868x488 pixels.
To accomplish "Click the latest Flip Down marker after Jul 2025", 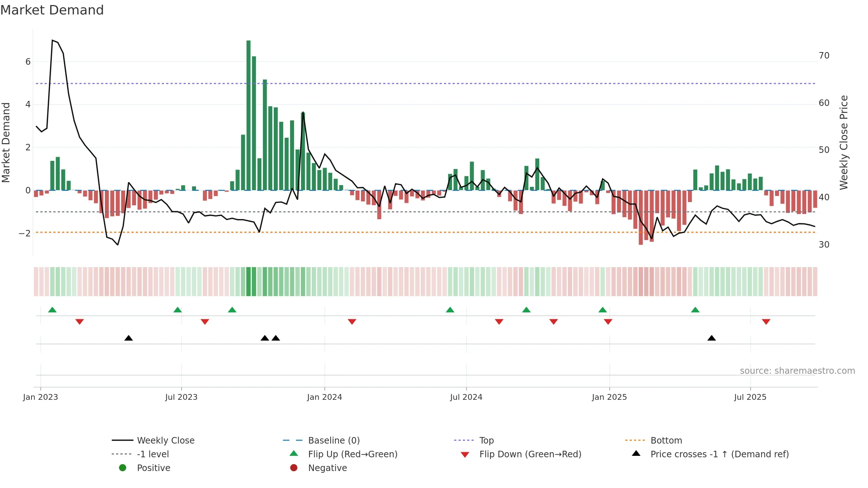I will point(766,322).
